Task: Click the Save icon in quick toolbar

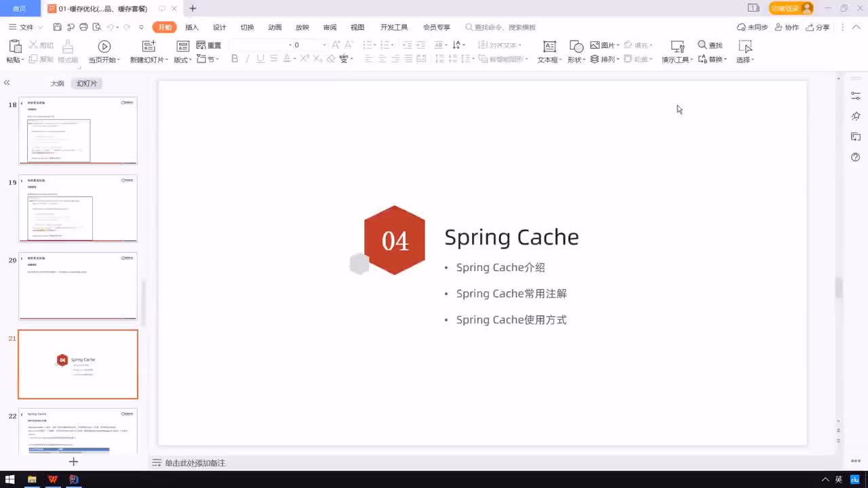Action: (57, 27)
